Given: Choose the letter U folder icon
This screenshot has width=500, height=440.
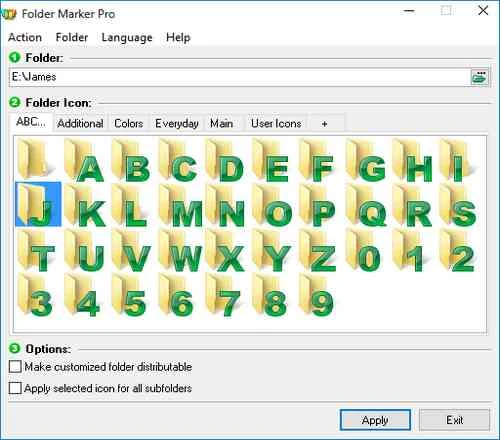Looking at the screenshot, I should coord(84,250).
